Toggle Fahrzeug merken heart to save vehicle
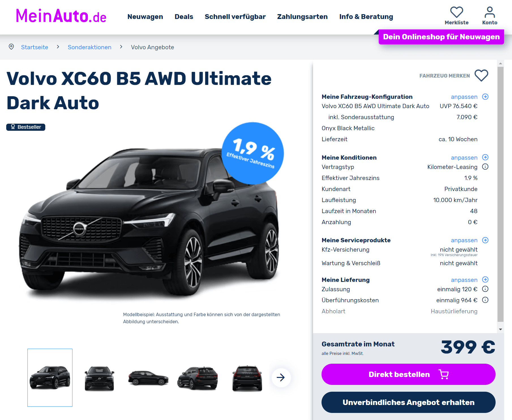512x420 pixels. tap(481, 76)
